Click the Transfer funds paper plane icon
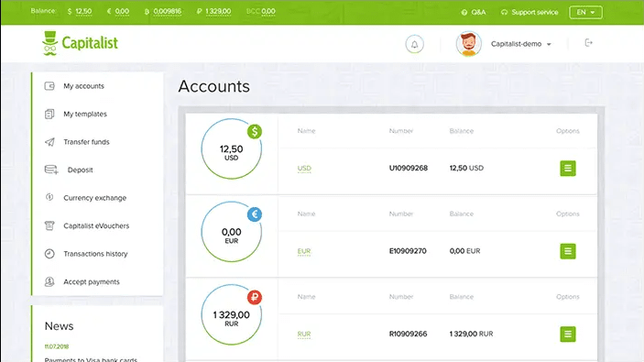The image size is (644, 362). point(49,142)
